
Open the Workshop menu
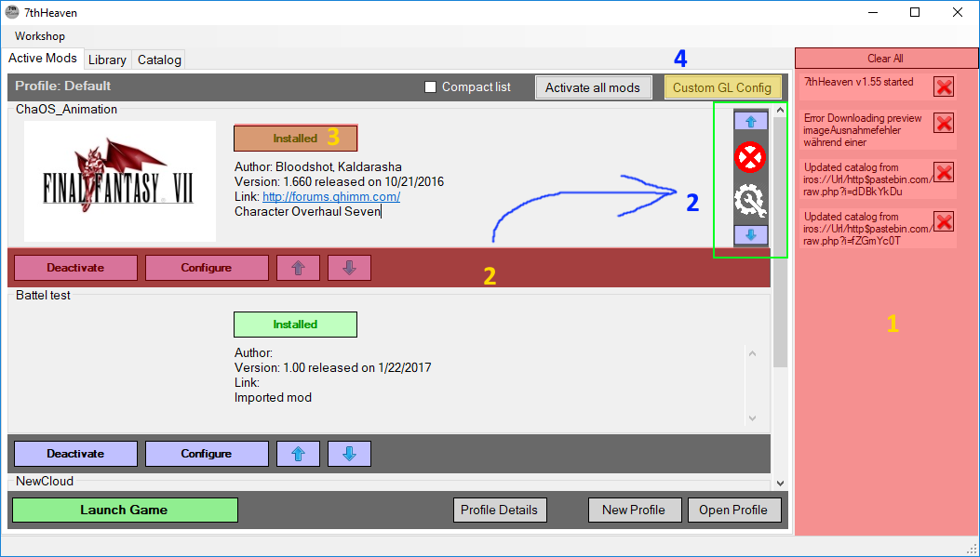[40, 36]
